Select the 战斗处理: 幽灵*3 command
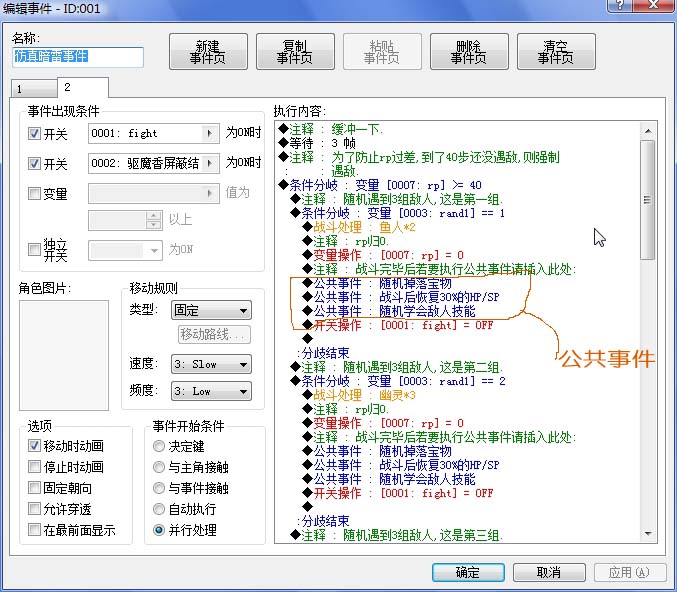 359,395
